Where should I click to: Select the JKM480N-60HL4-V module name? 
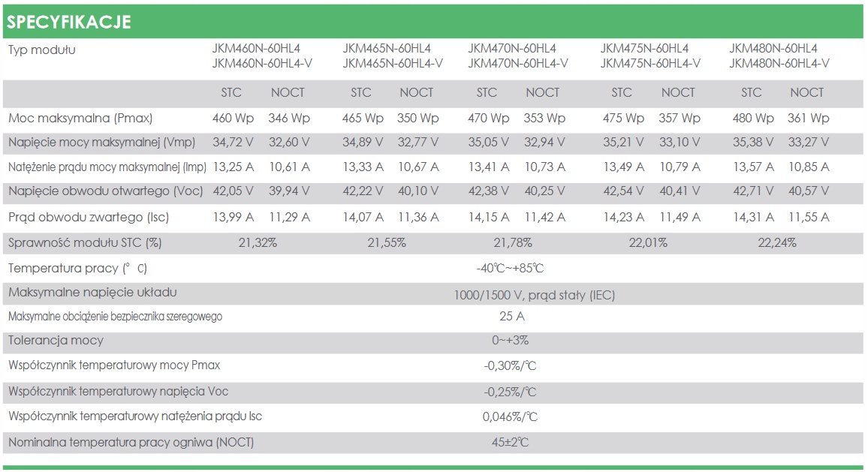[779, 63]
